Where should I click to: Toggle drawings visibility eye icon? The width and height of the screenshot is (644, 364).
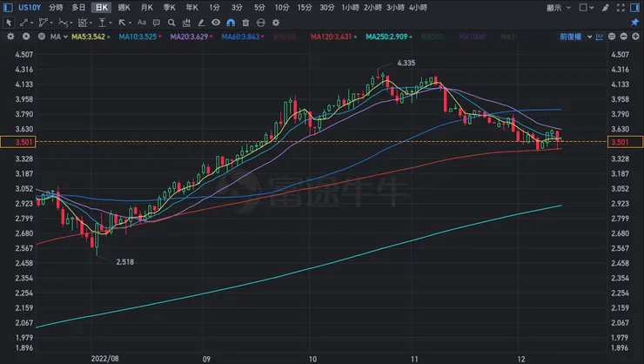[216, 23]
